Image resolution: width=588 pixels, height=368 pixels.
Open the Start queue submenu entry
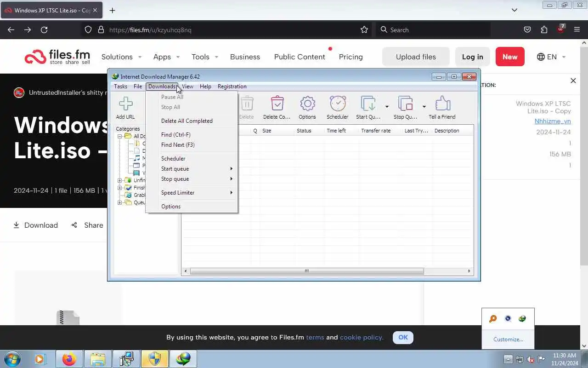click(192, 169)
